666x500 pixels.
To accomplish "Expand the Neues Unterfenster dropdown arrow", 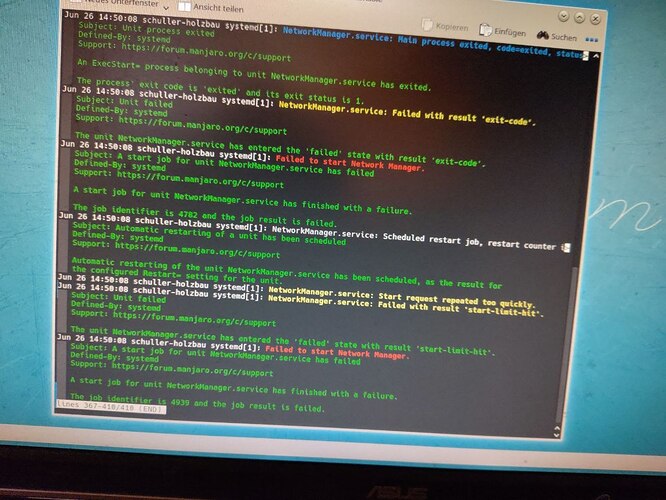I will (166, 7).
